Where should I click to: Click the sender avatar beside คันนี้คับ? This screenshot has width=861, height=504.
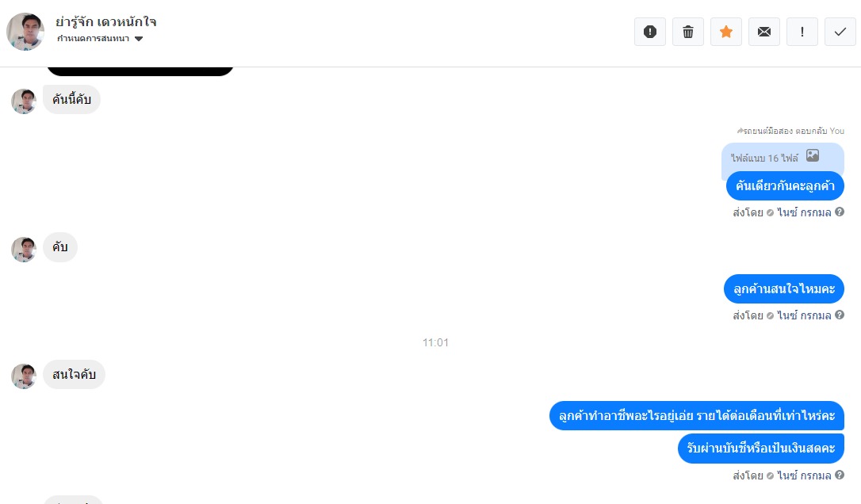(x=24, y=101)
